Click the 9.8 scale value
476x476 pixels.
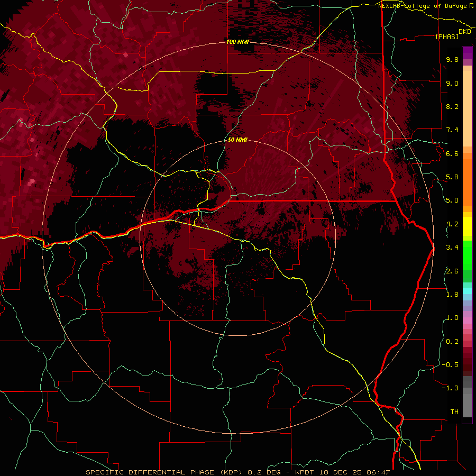(x=452, y=59)
